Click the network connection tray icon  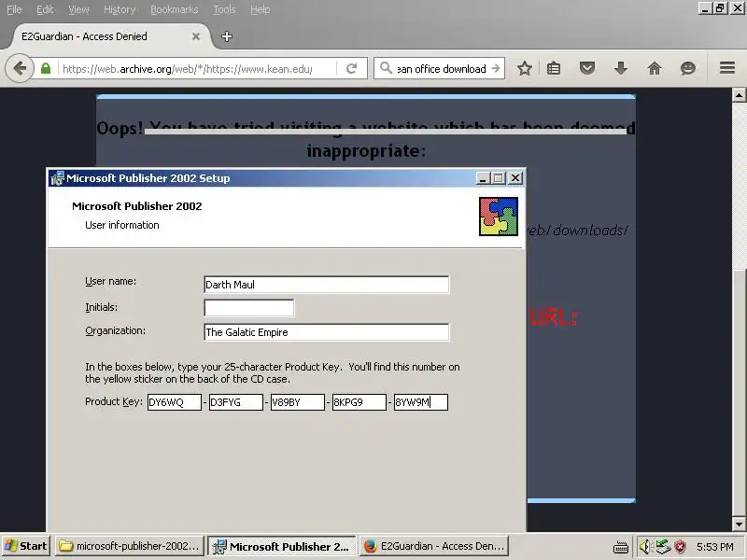(663, 546)
